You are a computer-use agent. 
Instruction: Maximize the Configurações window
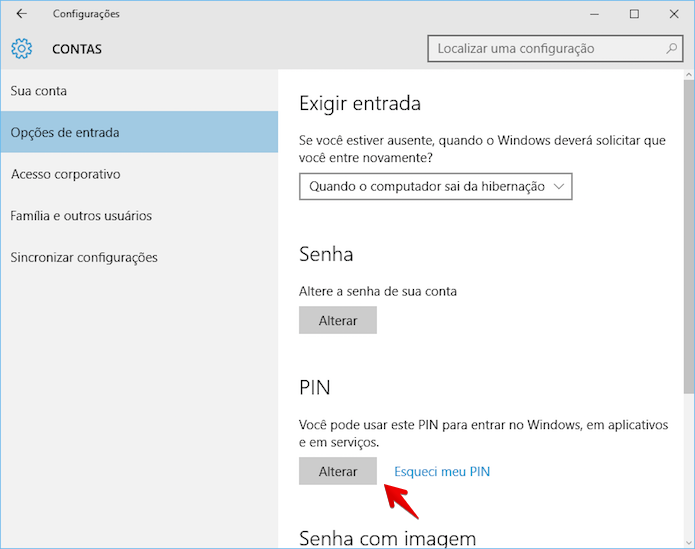(634, 14)
